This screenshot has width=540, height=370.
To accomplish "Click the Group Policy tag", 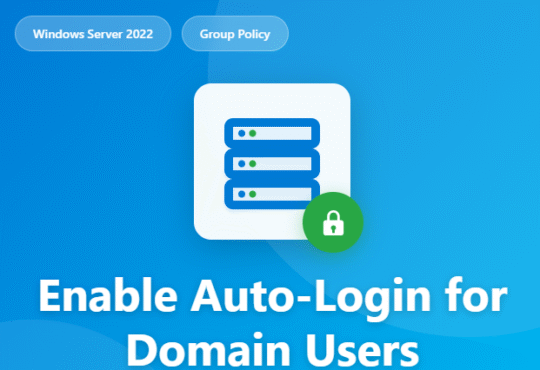I will (x=235, y=34).
